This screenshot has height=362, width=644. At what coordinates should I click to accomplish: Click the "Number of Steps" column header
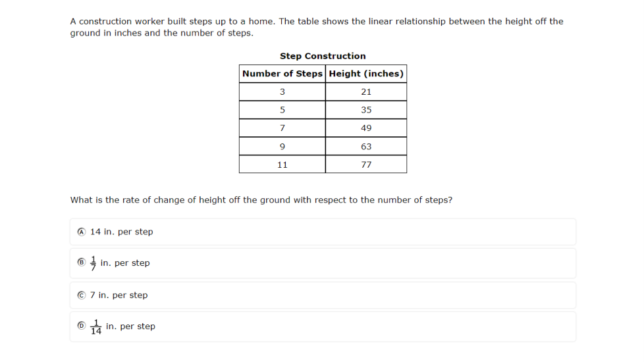point(282,74)
